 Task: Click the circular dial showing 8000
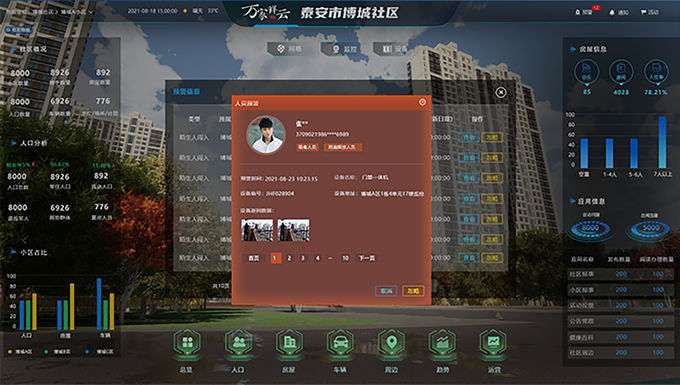(590, 228)
